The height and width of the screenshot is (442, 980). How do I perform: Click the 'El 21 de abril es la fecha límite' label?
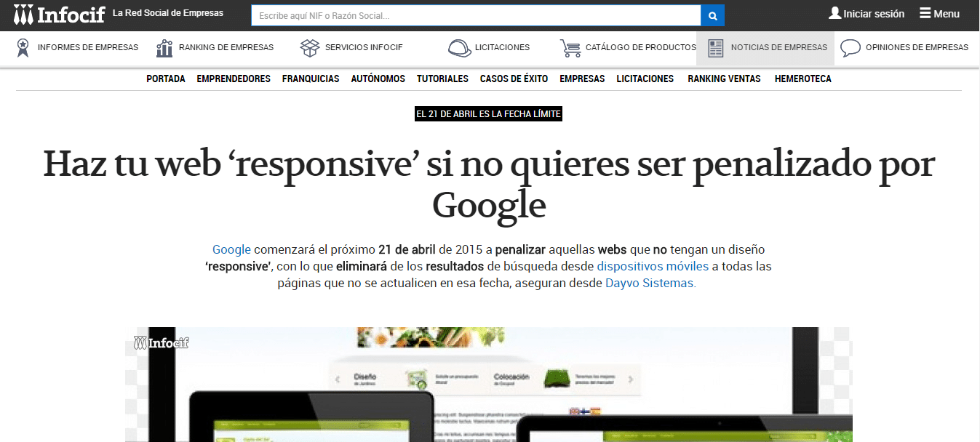click(x=489, y=114)
